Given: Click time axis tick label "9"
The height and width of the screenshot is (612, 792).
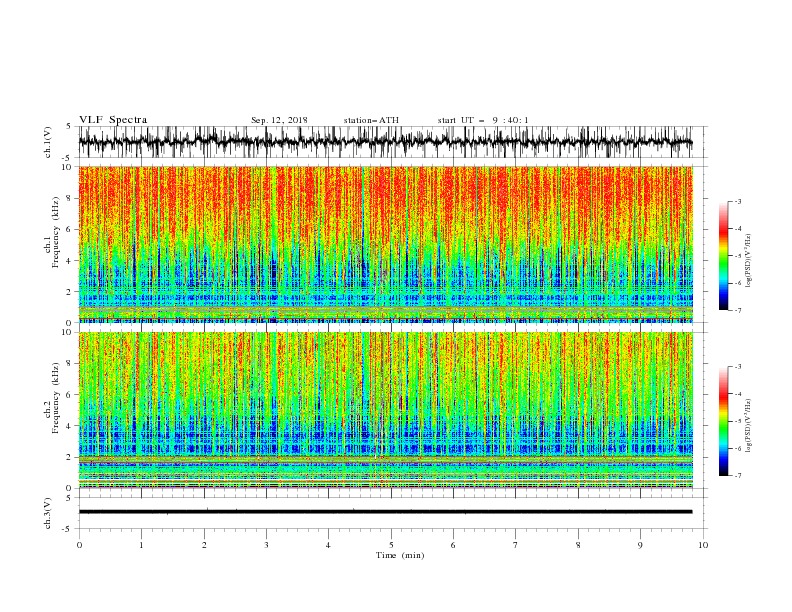Looking at the screenshot, I should [x=641, y=545].
